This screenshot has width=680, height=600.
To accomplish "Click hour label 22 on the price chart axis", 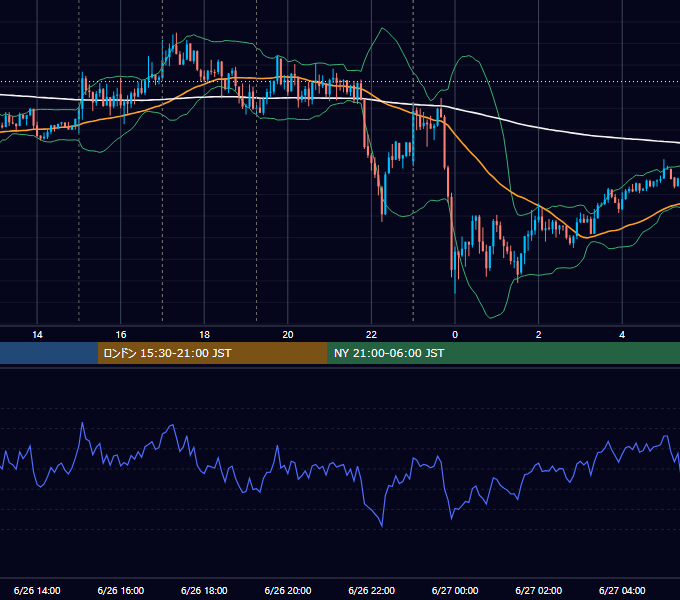I will coord(371,335).
